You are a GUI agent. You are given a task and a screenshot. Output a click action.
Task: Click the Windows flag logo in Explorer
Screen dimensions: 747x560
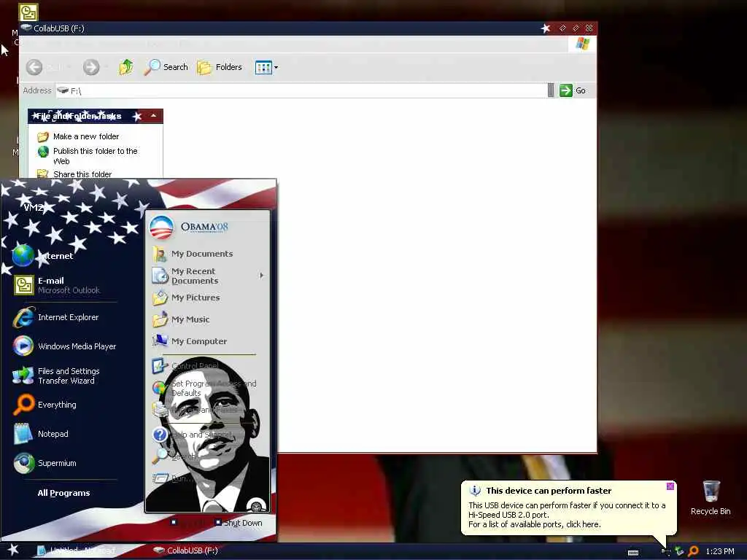582,44
